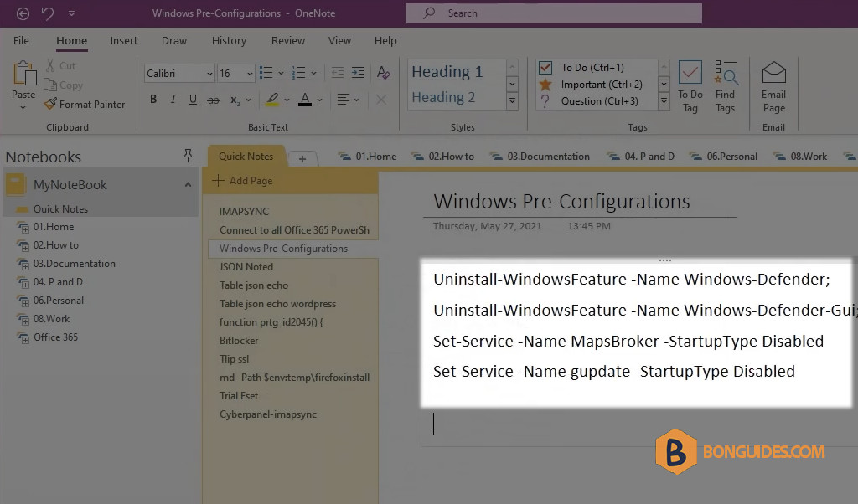Open the Bitlocker page
The height and width of the screenshot is (504, 858).
click(239, 341)
